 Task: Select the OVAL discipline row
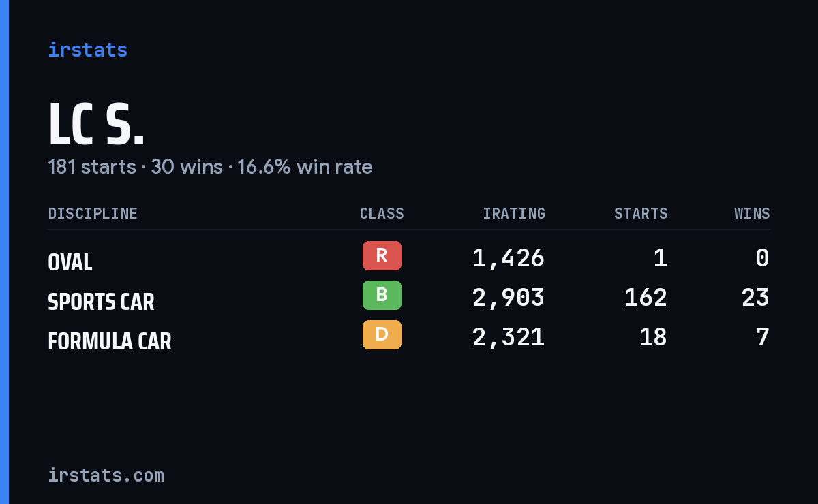[409, 258]
